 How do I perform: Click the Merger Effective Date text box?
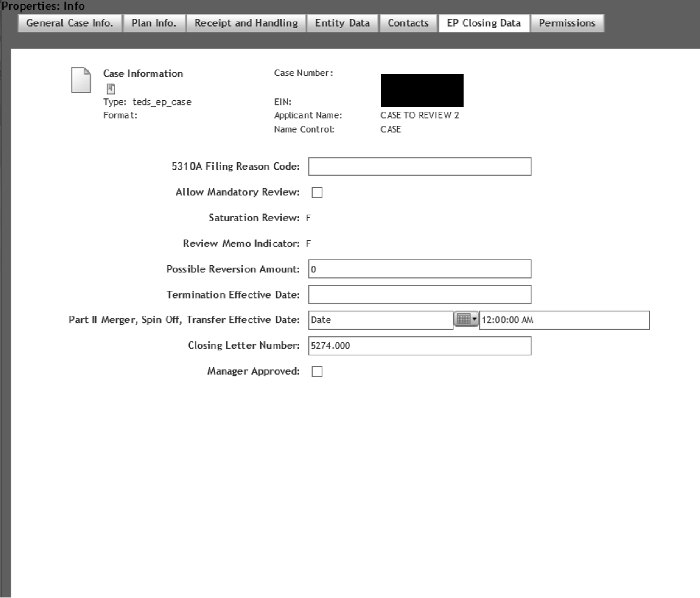380,320
